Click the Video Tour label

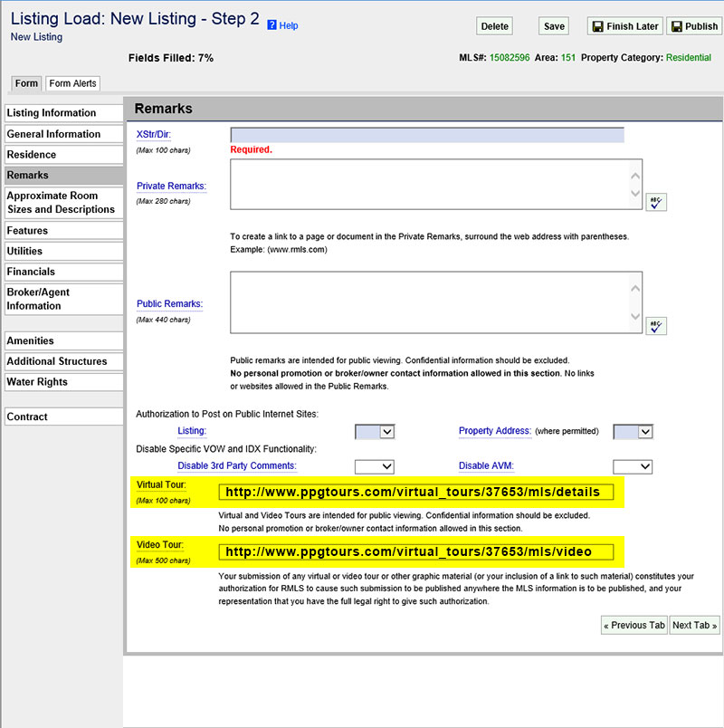[x=160, y=544]
